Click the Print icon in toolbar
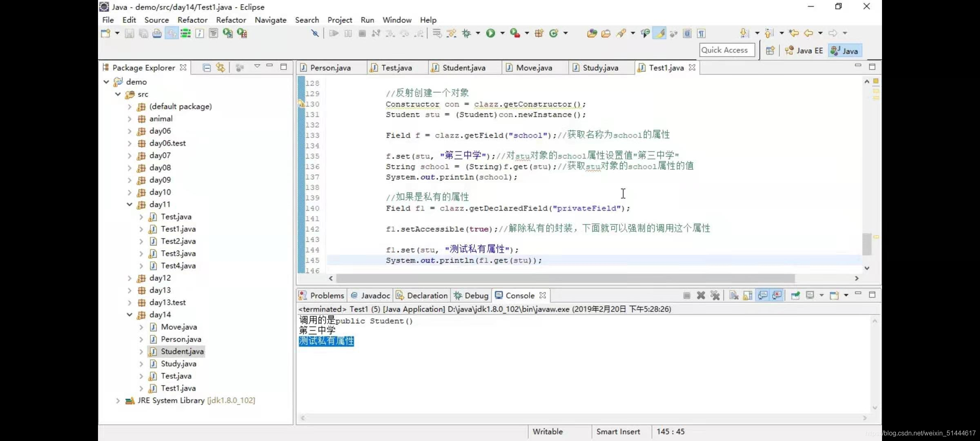This screenshot has height=441, width=980. click(157, 33)
